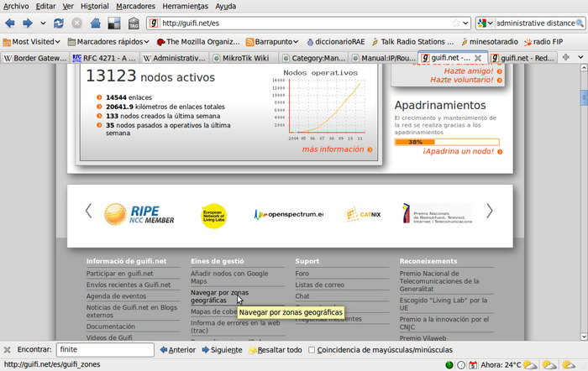Image resolution: width=588 pixels, height=371 pixels.
Task: Click the clock icon in the status bar
Action: tap(461, 364)
